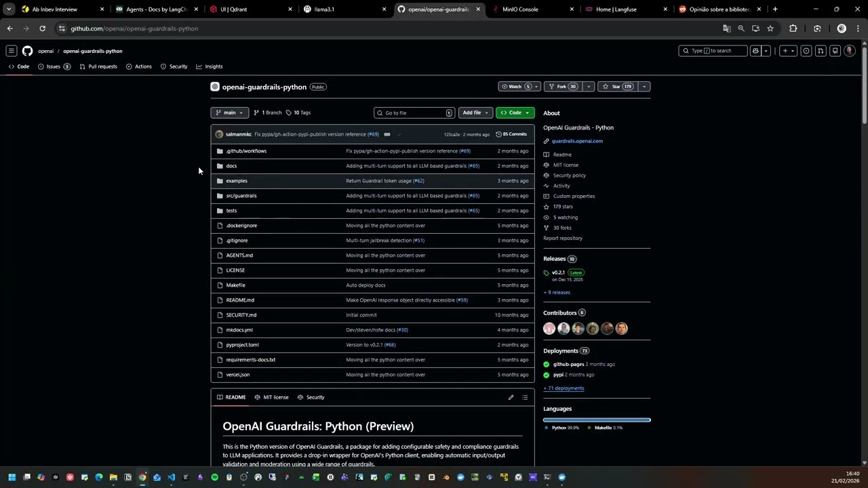868x488 pixels.
Task: Open the AGENTS.md file
Action: coord(239,256)
